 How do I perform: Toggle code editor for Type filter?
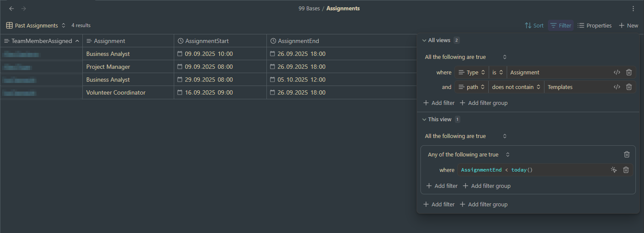(617, 73)
